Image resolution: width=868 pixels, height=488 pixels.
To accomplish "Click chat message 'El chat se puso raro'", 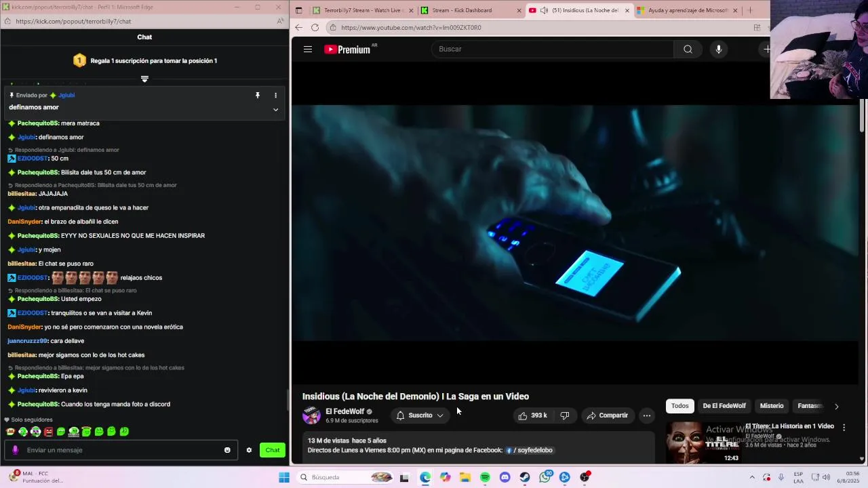I will 66,264.
